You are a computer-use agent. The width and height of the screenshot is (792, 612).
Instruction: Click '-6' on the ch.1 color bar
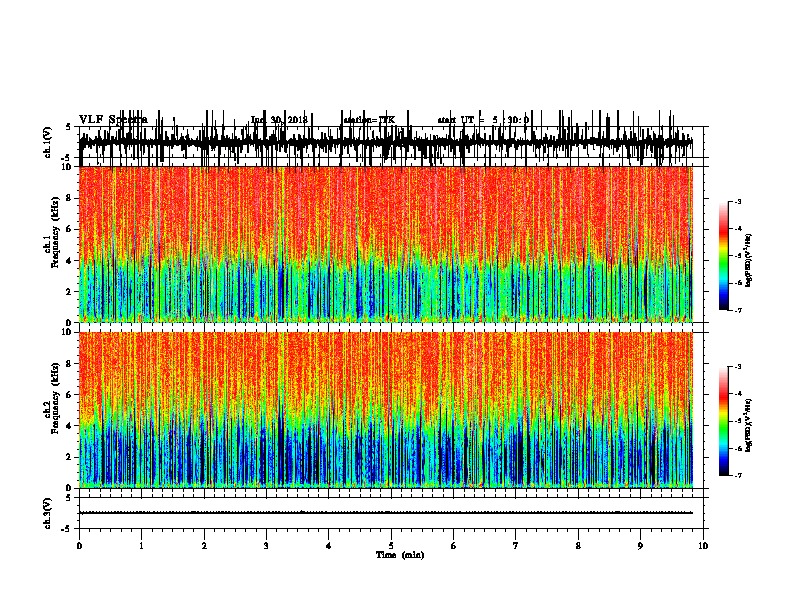737,283
